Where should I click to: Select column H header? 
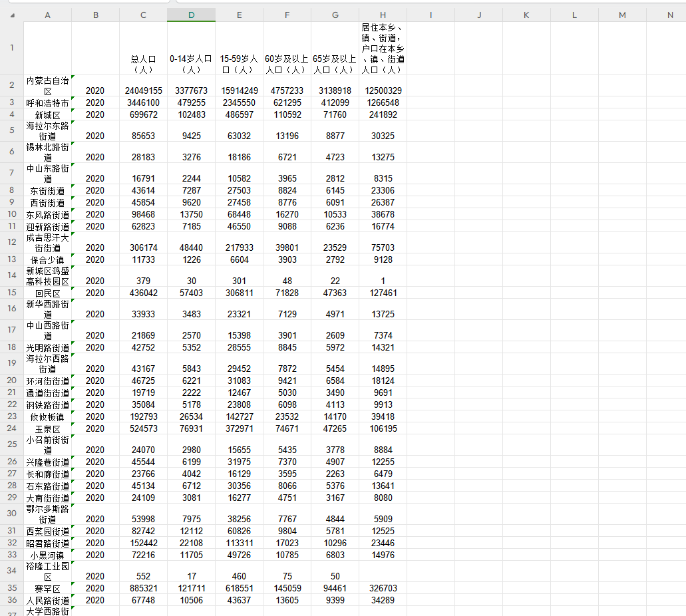383,15
